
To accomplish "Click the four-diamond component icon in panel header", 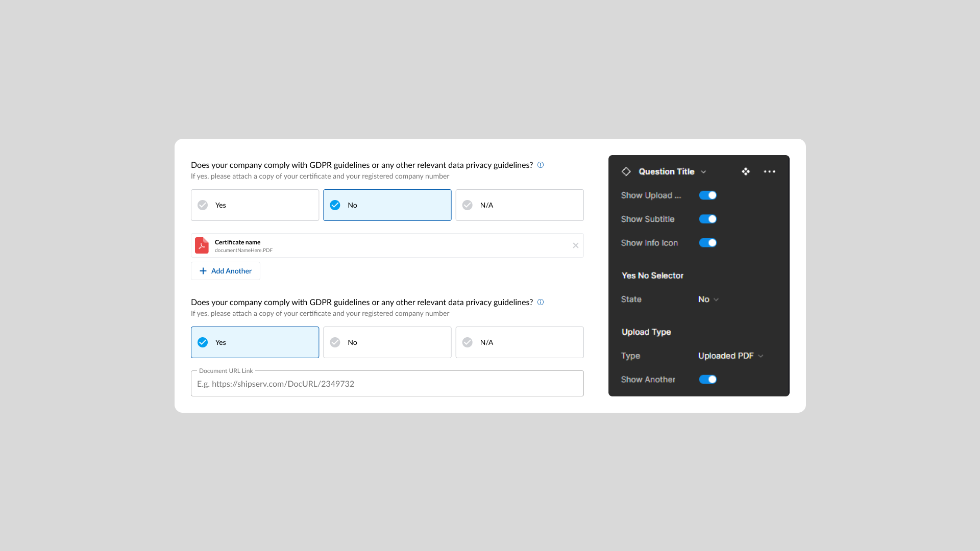I will [x=746, y=171].
